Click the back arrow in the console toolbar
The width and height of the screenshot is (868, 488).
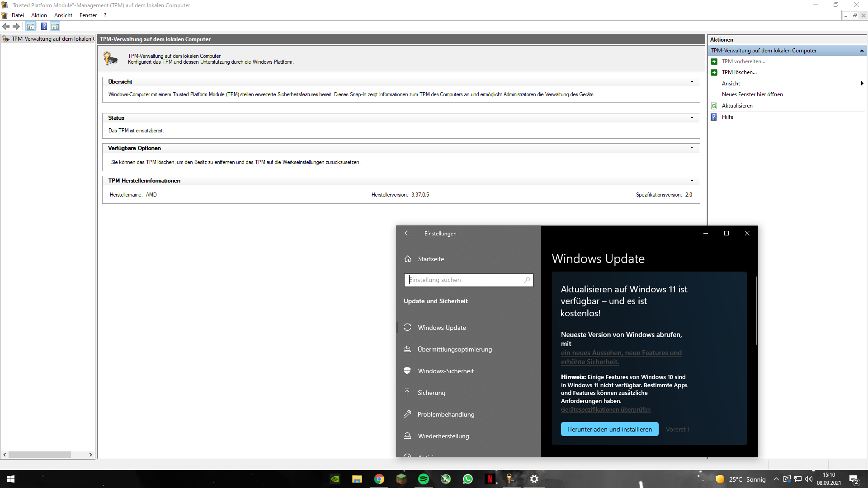tap(6, 26)
